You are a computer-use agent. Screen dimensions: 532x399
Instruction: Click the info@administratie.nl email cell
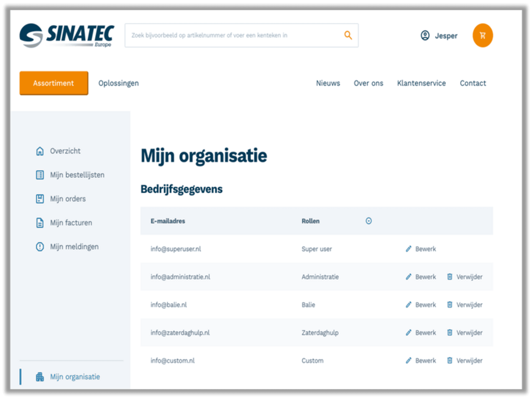[x=180, y=277]
